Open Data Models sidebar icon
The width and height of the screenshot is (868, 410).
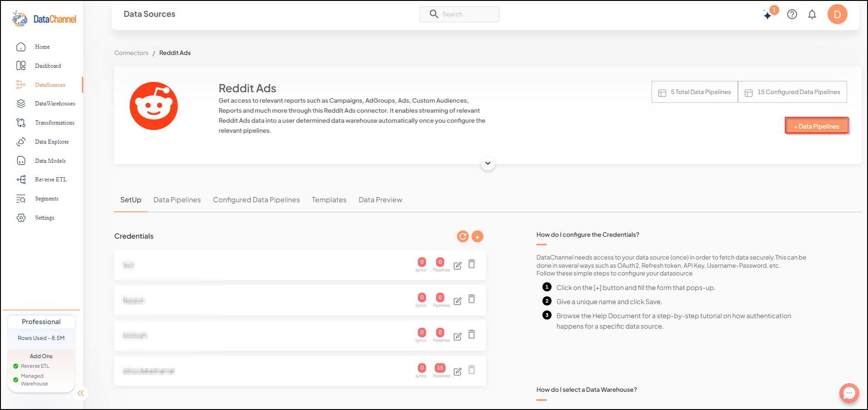[21, 161]
